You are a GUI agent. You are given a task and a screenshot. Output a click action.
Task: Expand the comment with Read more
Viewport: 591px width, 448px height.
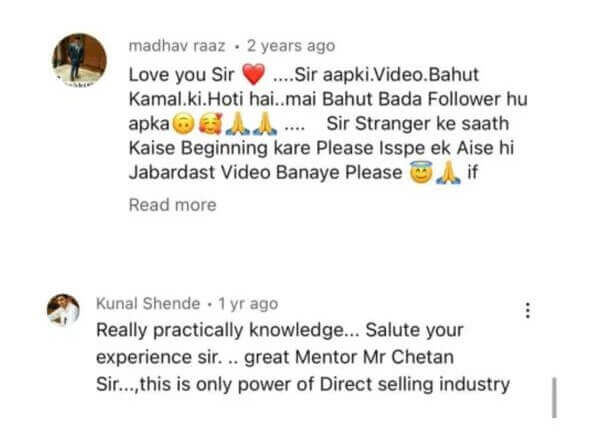click(x=172, y=205)
